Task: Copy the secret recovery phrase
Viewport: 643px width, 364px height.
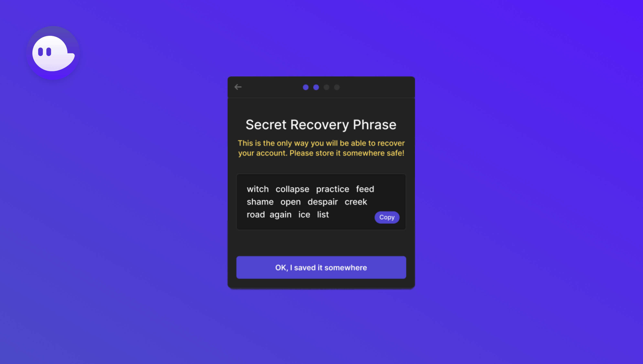Action: 387,217
